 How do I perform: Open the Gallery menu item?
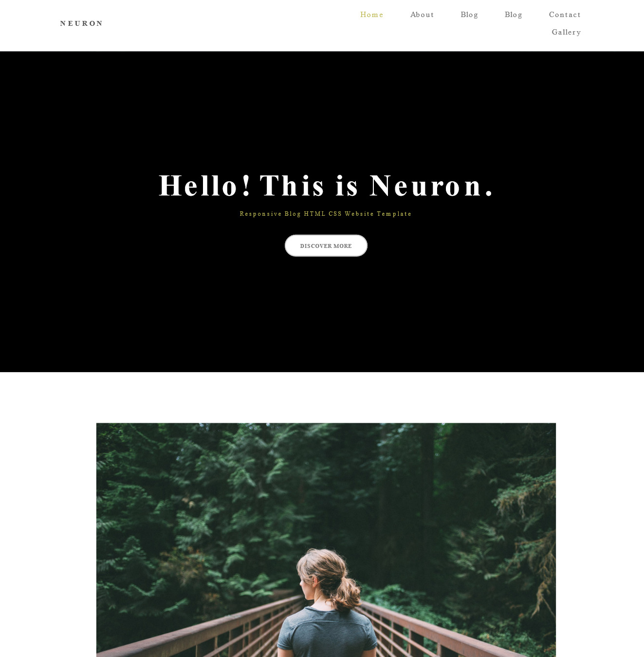[x=566, y=32]
